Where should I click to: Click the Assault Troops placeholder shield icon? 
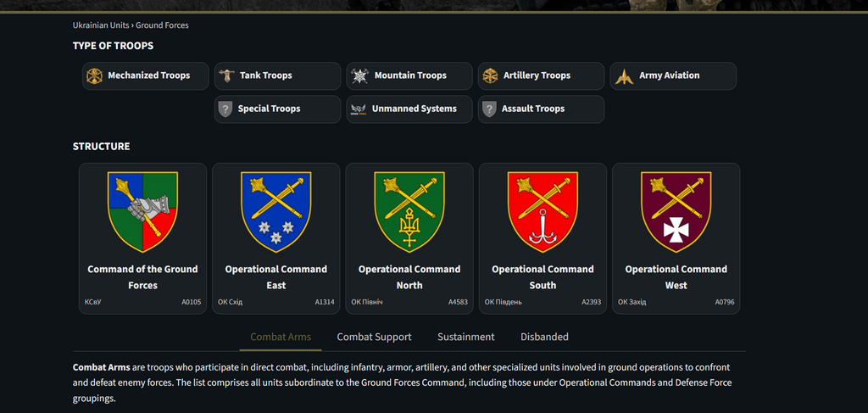pyautogui.click(x=489, y=109)
